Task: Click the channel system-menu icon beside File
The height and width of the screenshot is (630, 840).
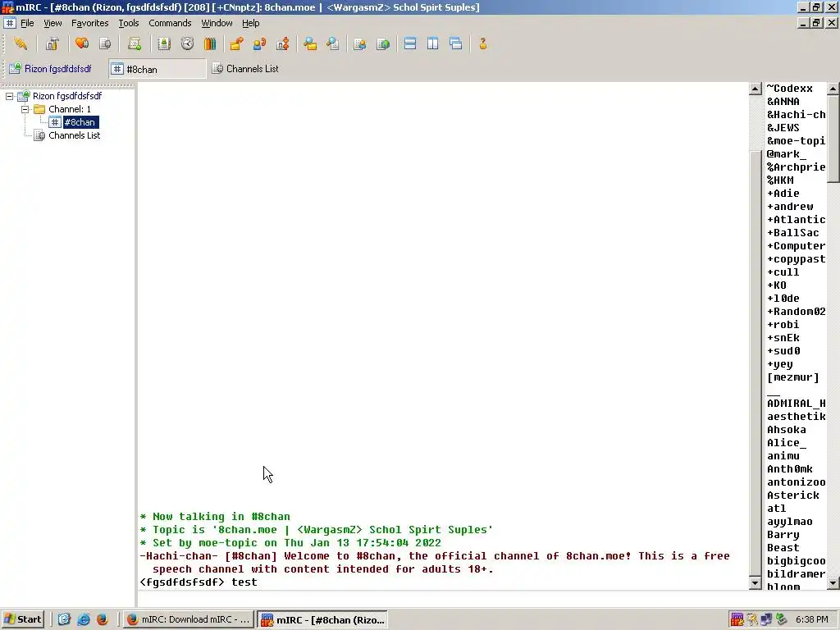Action: point(10,23)
